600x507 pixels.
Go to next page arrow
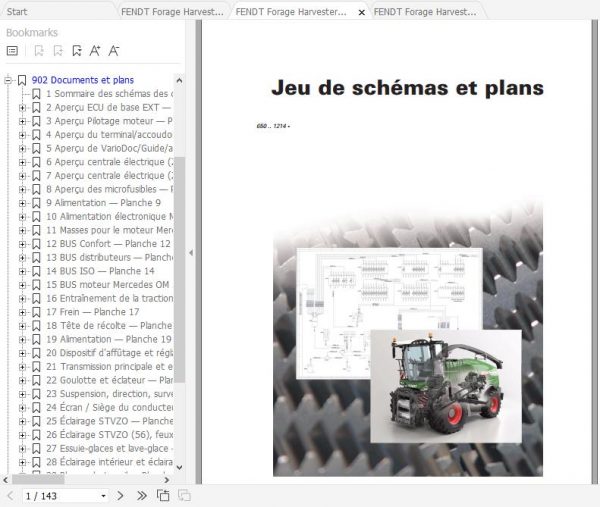(120, 496)
